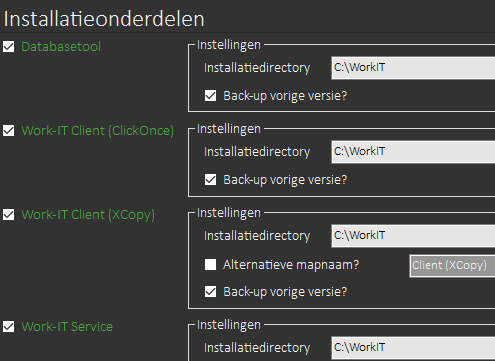Click the Alternatieve mapnaam? label text
This screenshot has height=361, width=495.
click(x=291, y=265)
